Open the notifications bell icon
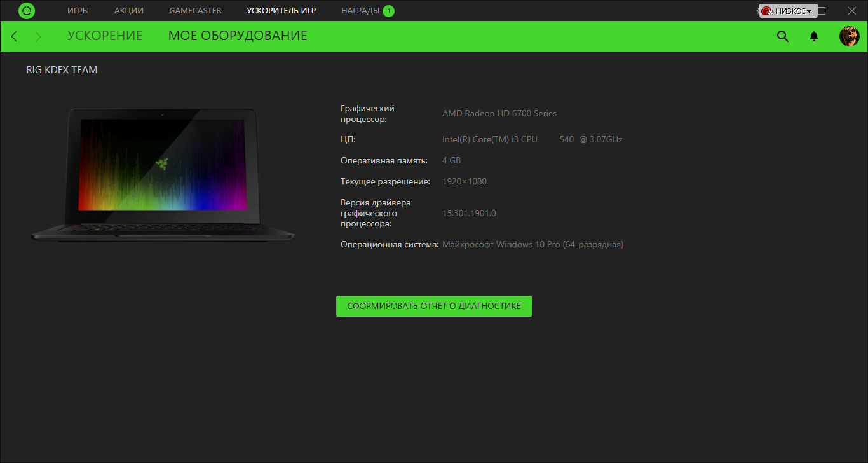Screen dimensions: 868x463 pos(814,36)
